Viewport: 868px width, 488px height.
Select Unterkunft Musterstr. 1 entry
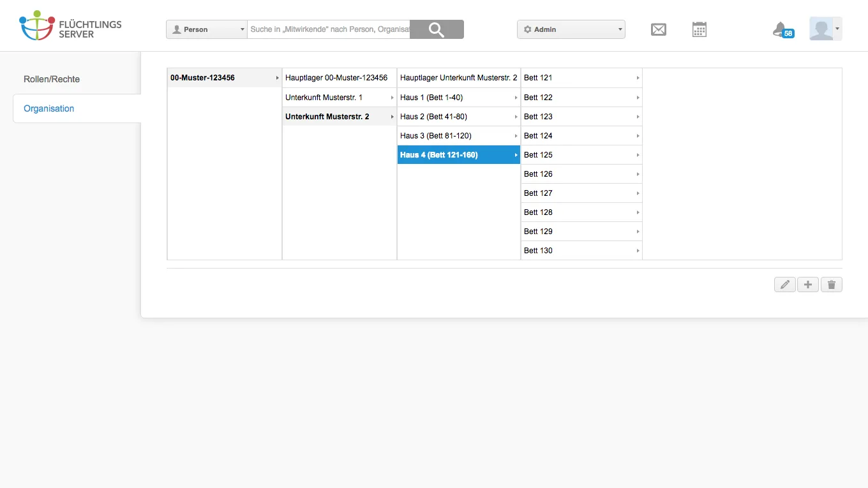(340, 98)
